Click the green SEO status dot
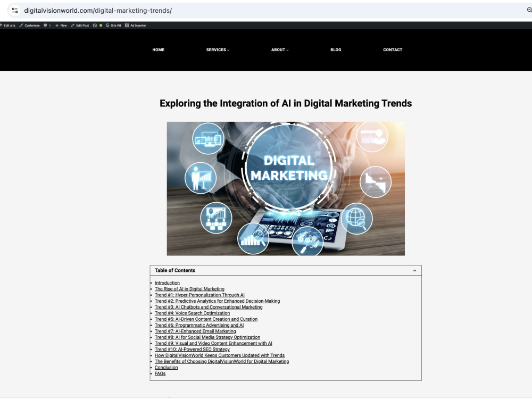Viewport: 532px width, 399px height. click(x=101, y=26)
